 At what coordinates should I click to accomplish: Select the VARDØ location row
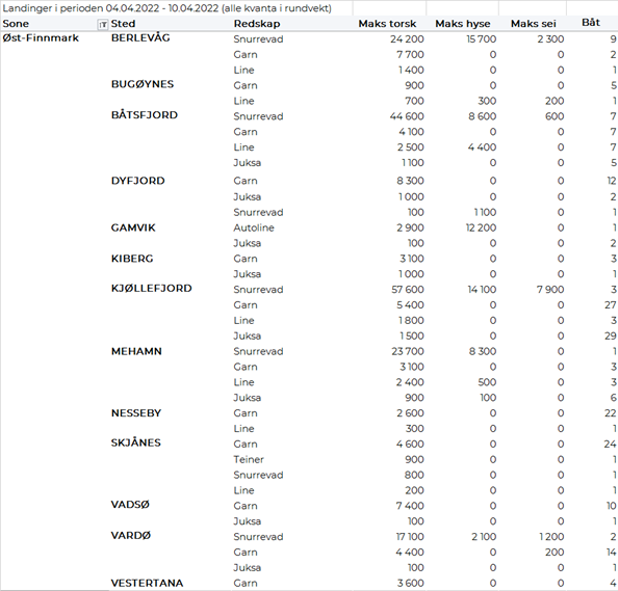[x=130, y=536]
